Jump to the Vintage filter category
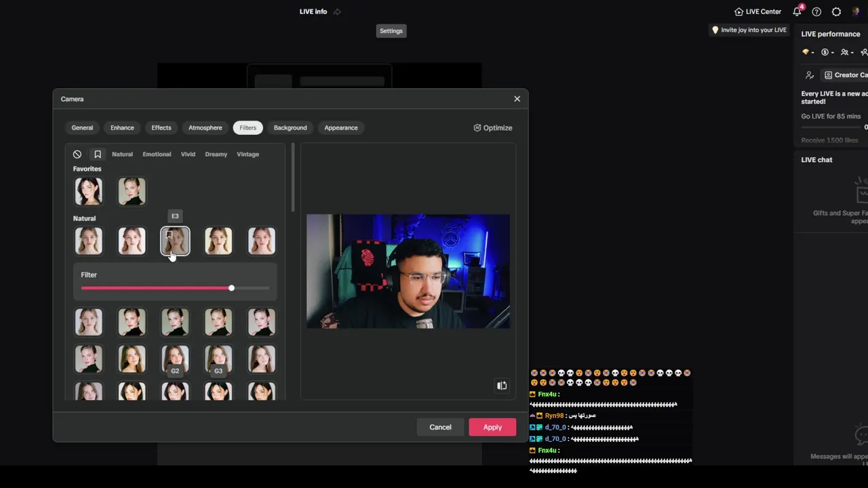 [248, 155]
